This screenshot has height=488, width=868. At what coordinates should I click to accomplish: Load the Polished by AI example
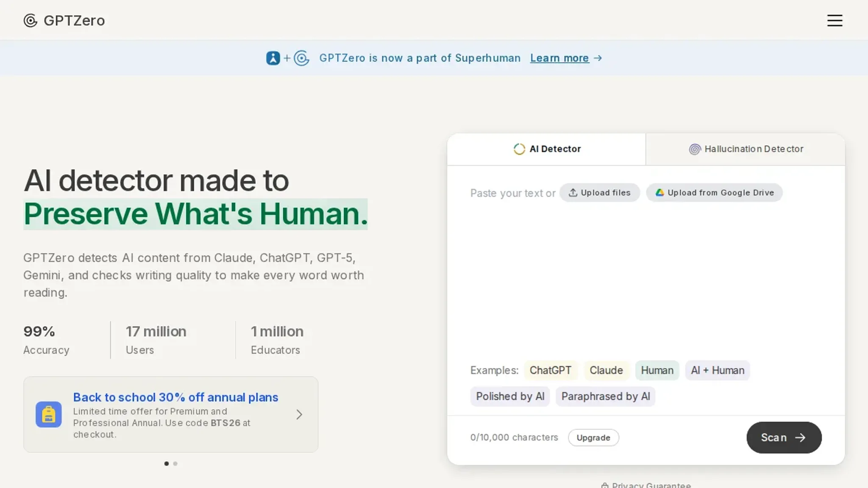(510, 396)
